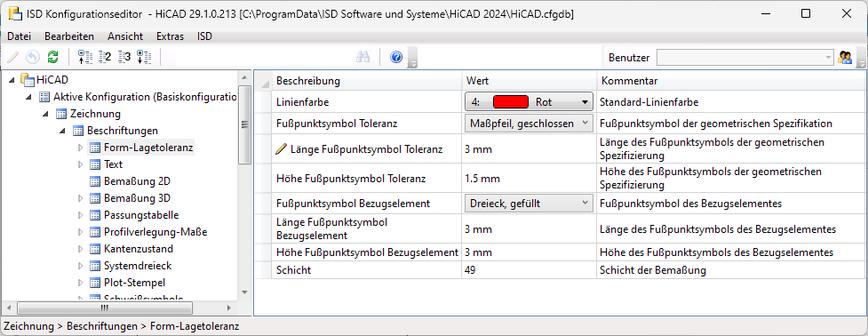Click the green refresh icon
The height and width of the screenshot is (336, 868).
[x=52, y=57]
